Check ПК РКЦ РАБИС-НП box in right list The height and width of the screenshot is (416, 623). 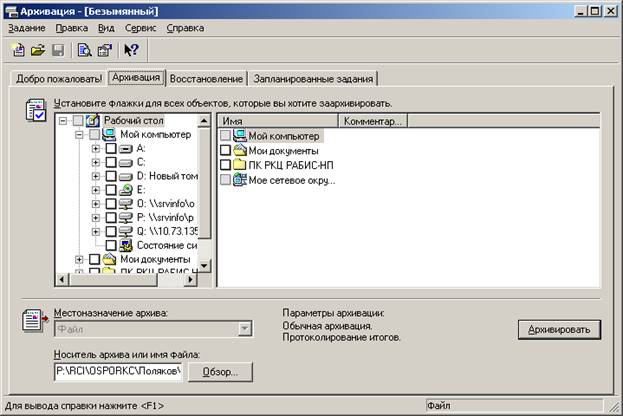click(x=225, y=164)
